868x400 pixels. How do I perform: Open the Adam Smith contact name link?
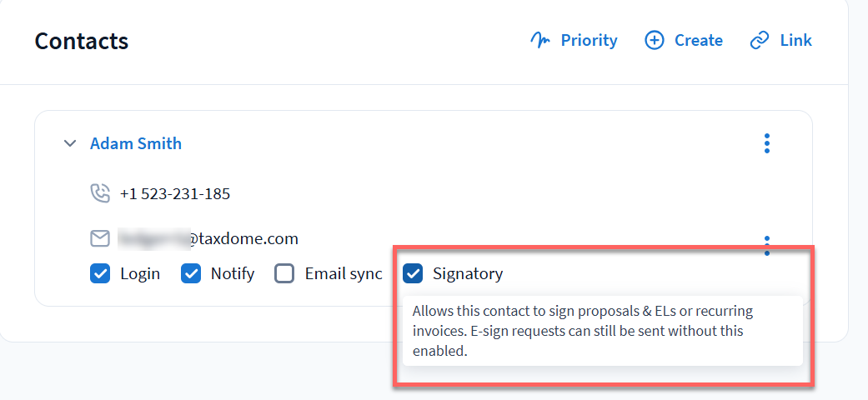[x=136, y=143]
